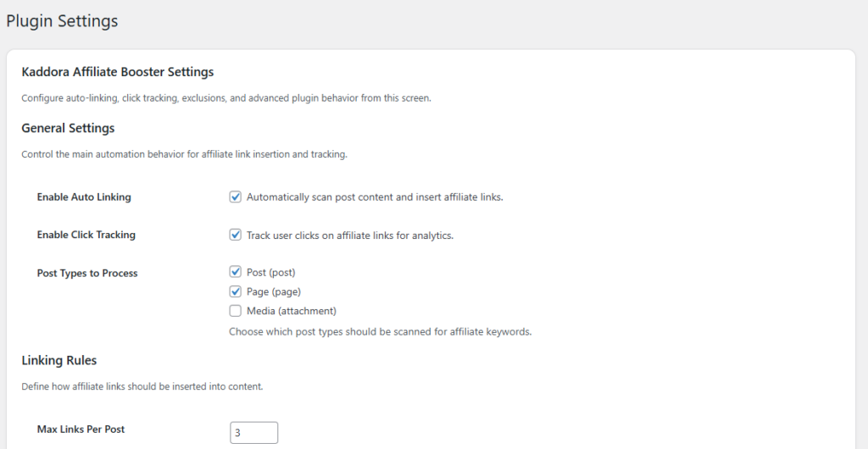This screenshot has width=868, height=449.
Task: Click the "Define how affiliate links" description text
Action: (142, 387)
